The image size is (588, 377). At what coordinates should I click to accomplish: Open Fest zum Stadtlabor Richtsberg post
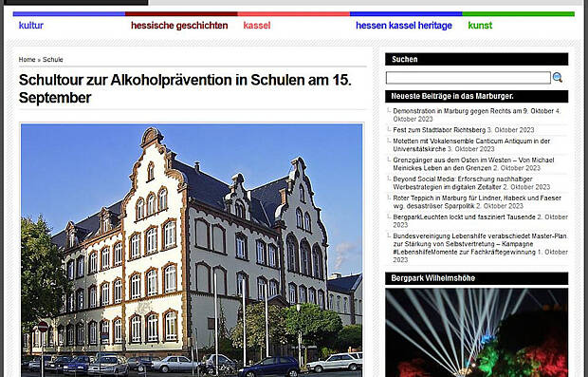(x=439, y=130)
